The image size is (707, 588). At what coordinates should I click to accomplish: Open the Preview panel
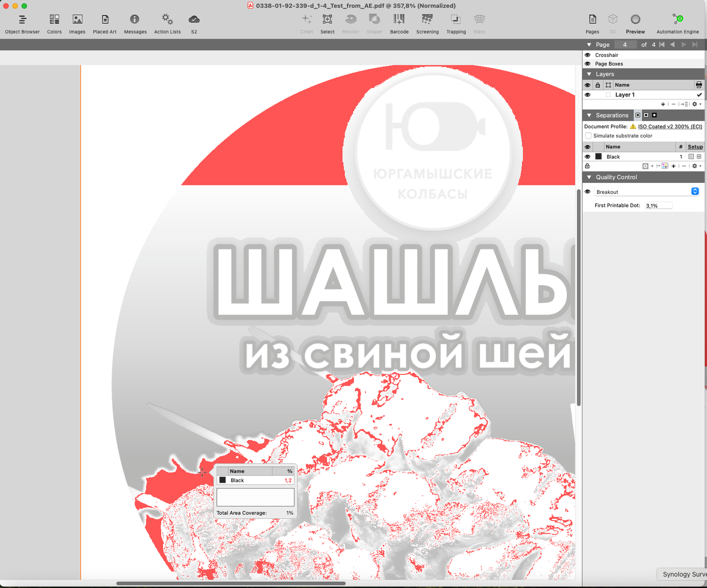tap(635, 23)
